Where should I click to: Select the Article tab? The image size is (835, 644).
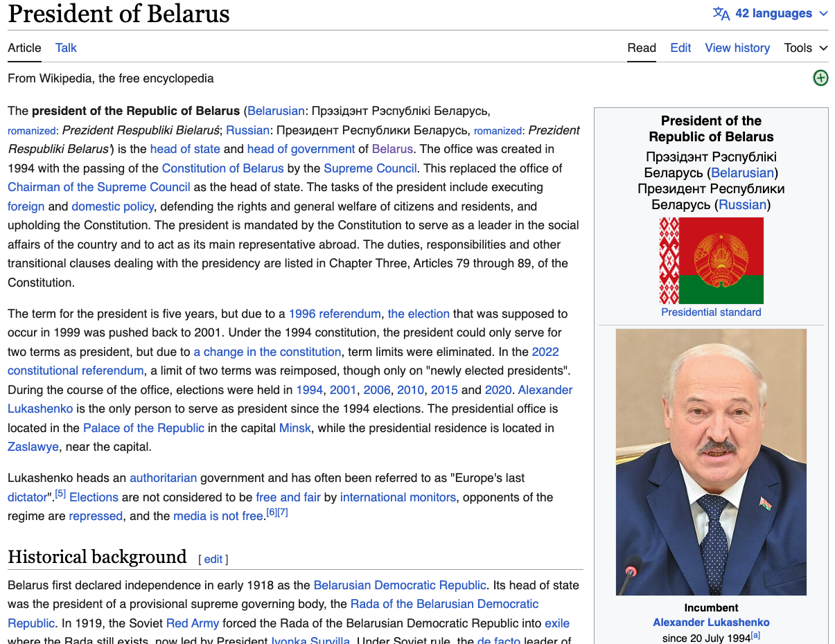coord(24,48)
